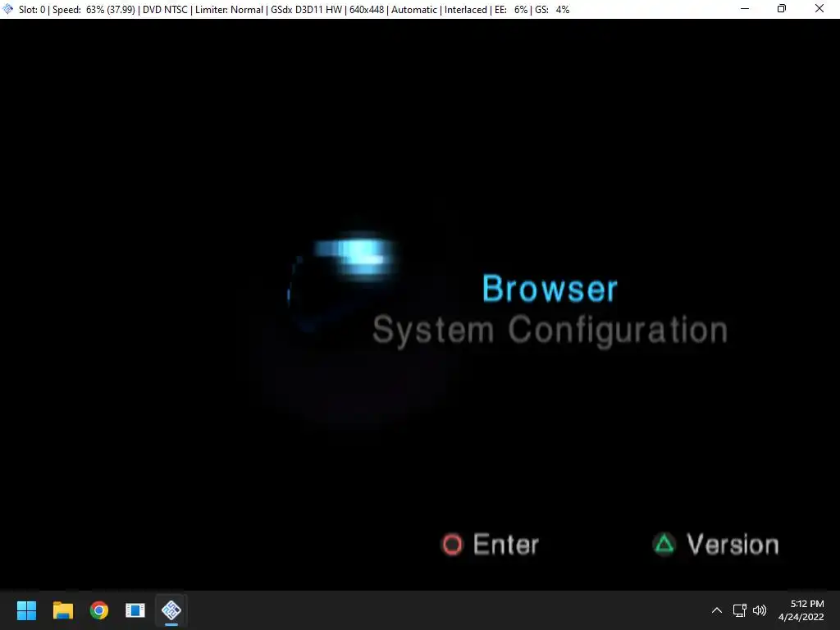Screen dimensions: 840x630
Task: Restore down the PCSX2 window
Action: click(782, 8)
